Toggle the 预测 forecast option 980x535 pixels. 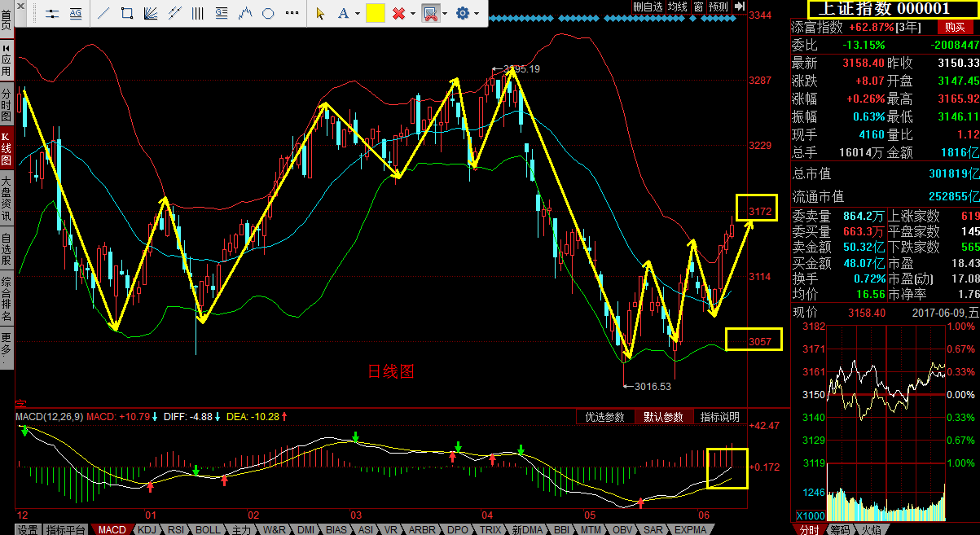[x=718, y=7]
